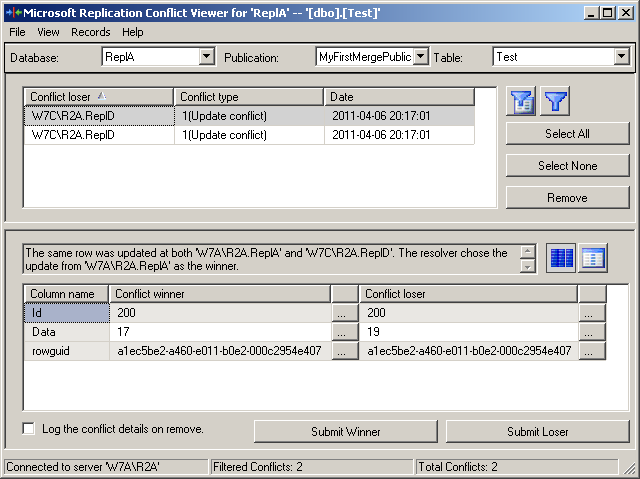Click the blue funnel filter icon

coord(555,101)
